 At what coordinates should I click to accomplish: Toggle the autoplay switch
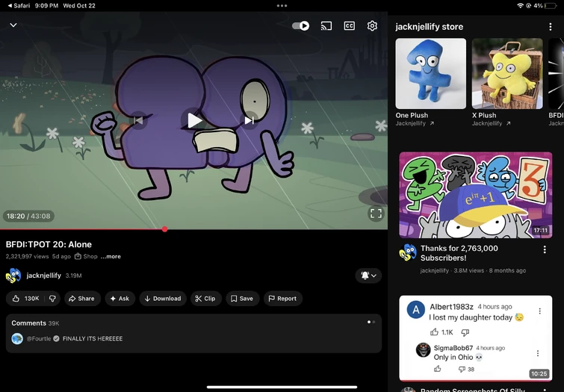[301, 26]
